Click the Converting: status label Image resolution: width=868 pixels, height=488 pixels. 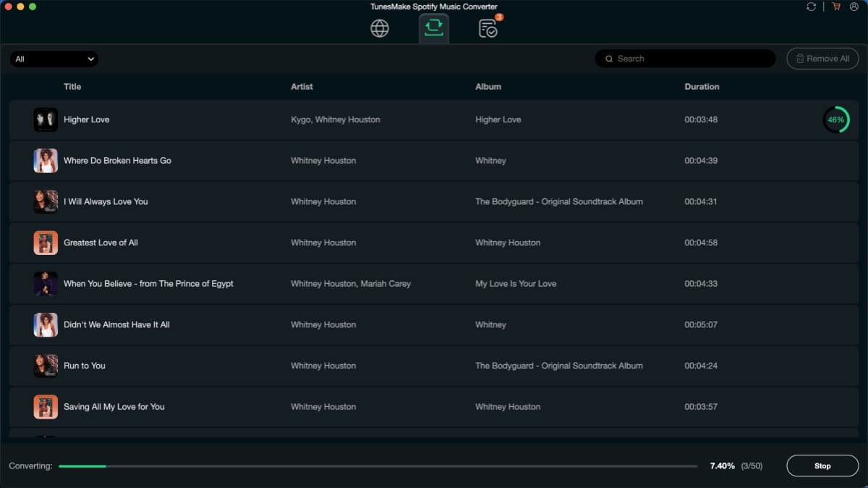pos(30,466)
